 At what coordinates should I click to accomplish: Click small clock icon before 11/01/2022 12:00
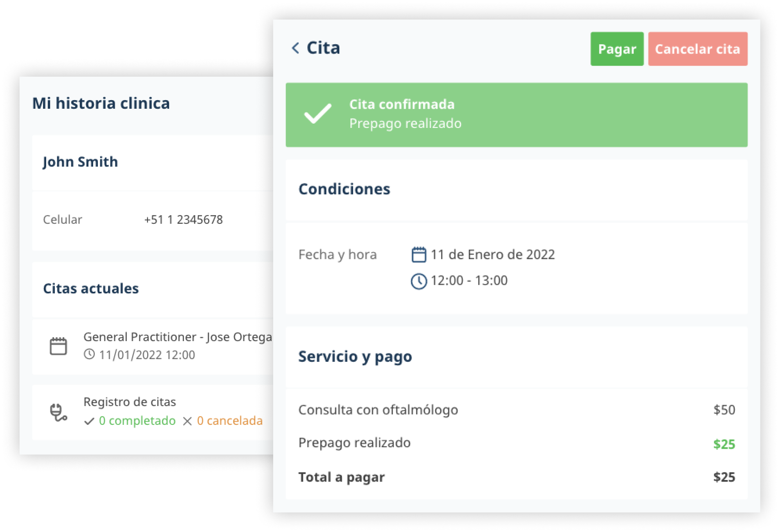(x=89, y=354)
